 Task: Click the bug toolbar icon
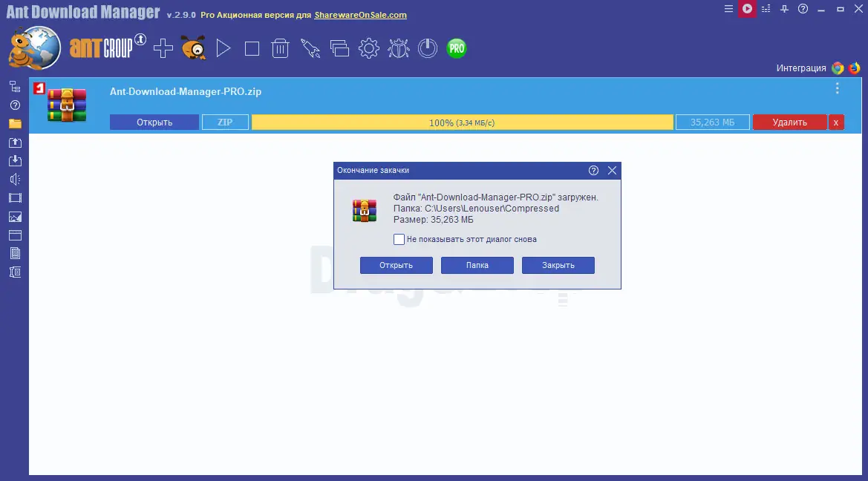[x=399, y=48]
